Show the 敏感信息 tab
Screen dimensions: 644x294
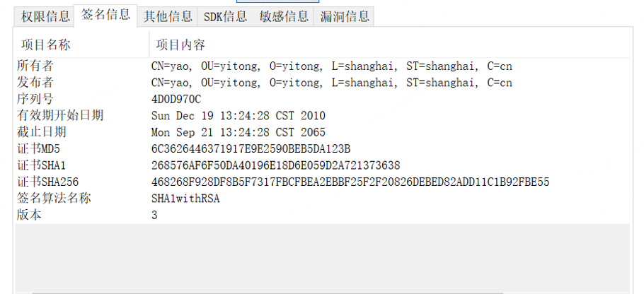[284, 17]
